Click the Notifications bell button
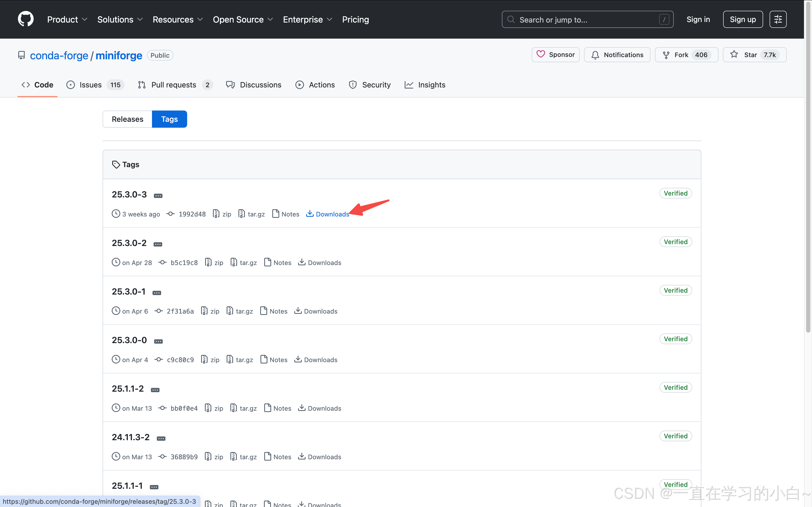 (617, 55)
